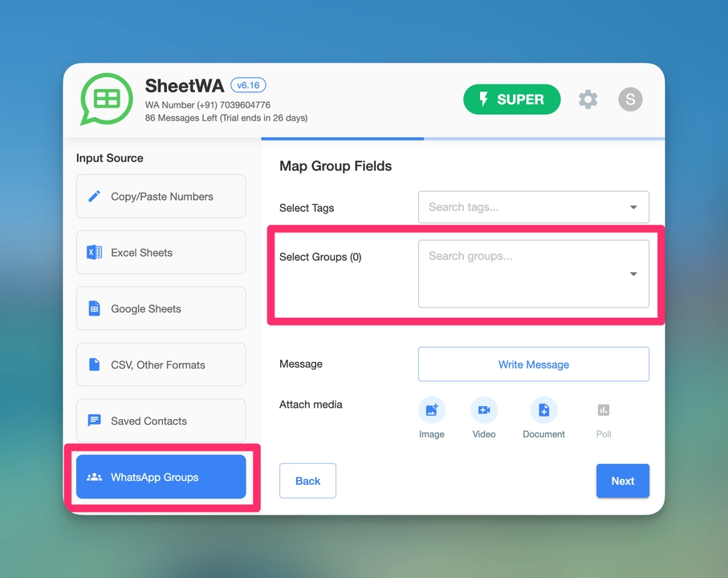Screen dimensions: 728x578
Task: Click the WA Number text line
Action: 208,105
